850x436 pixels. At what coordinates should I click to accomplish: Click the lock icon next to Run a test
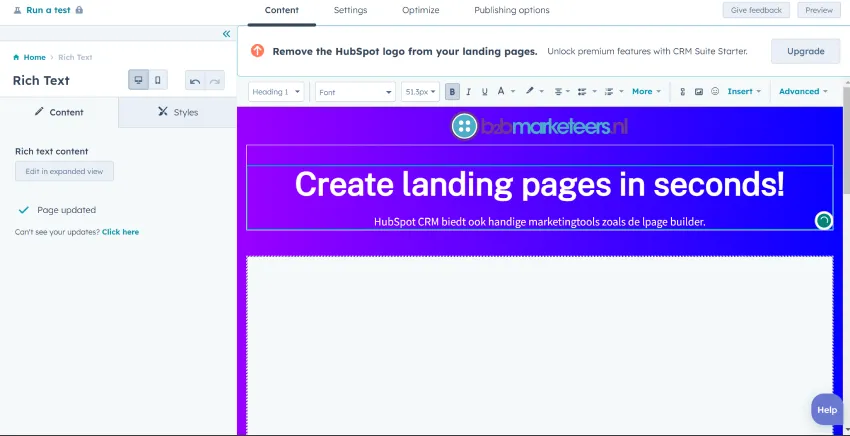79,10
